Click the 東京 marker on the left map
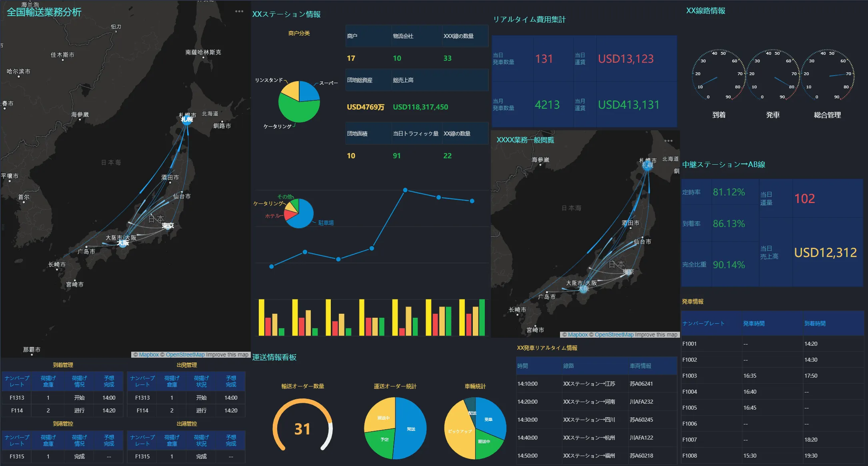The width and height of the screenshot is (868, 466). click(x=168, y=226)
